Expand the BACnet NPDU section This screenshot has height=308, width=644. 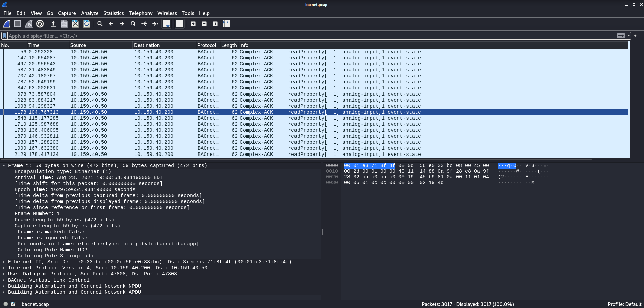pos(4,286)
